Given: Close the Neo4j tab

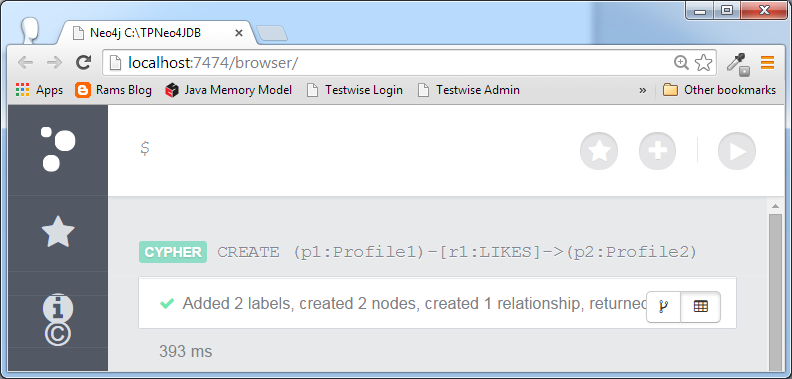Looking at the screenshot, I should [x=239, y=33].
